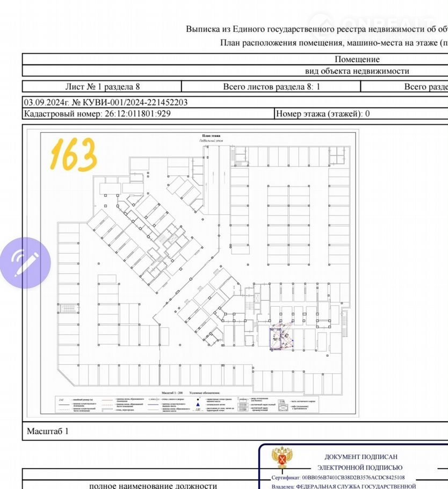
Task: Click the 'Лист № 1 раздела 8' cell
Action: (x=102, y=87)
